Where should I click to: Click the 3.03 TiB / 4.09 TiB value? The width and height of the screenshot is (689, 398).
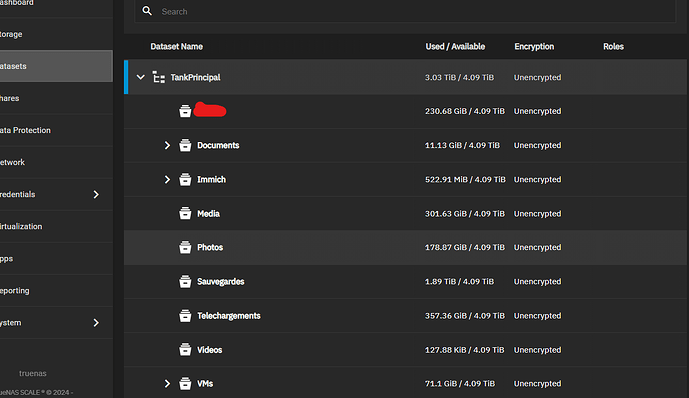459,77
